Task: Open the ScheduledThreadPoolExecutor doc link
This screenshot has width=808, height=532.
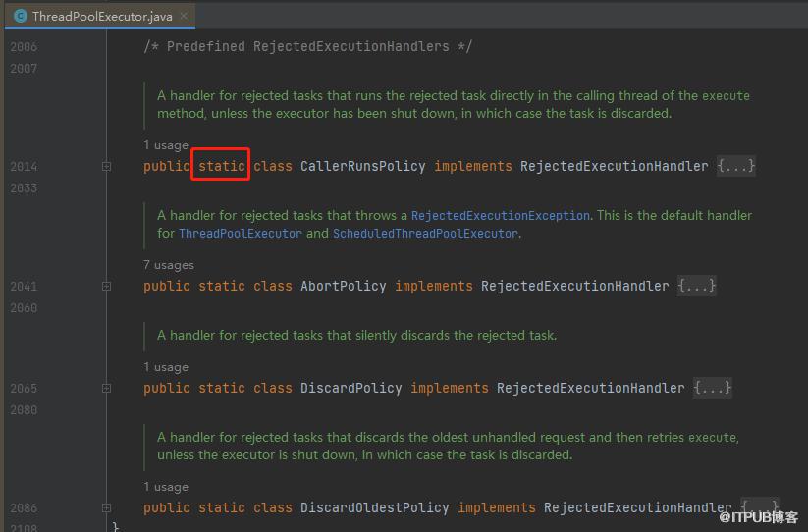Action: point(425,234)
